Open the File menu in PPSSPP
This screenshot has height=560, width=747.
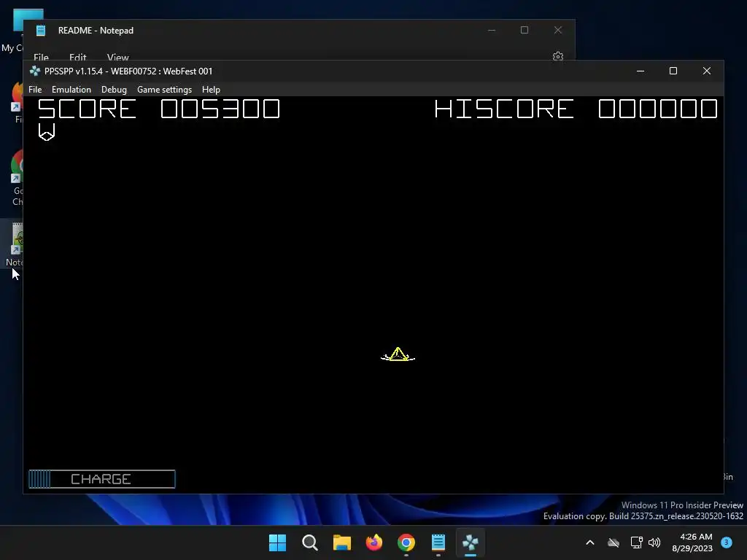pyautogui.click(x=35, y=90)
